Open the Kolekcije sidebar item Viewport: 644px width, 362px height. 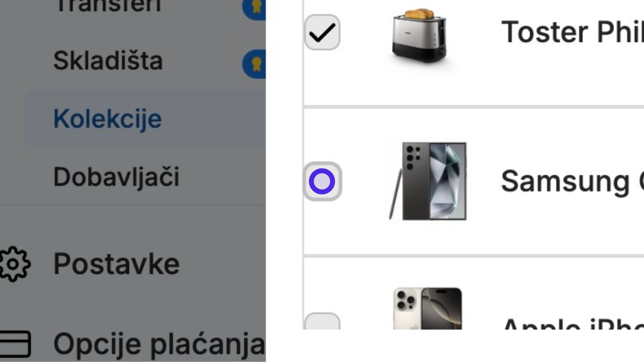[107, 119]
